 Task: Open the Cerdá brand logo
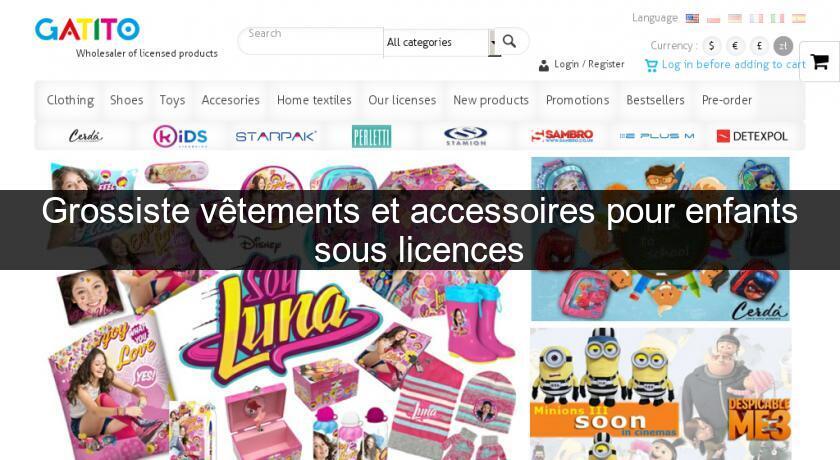[85, 136]
